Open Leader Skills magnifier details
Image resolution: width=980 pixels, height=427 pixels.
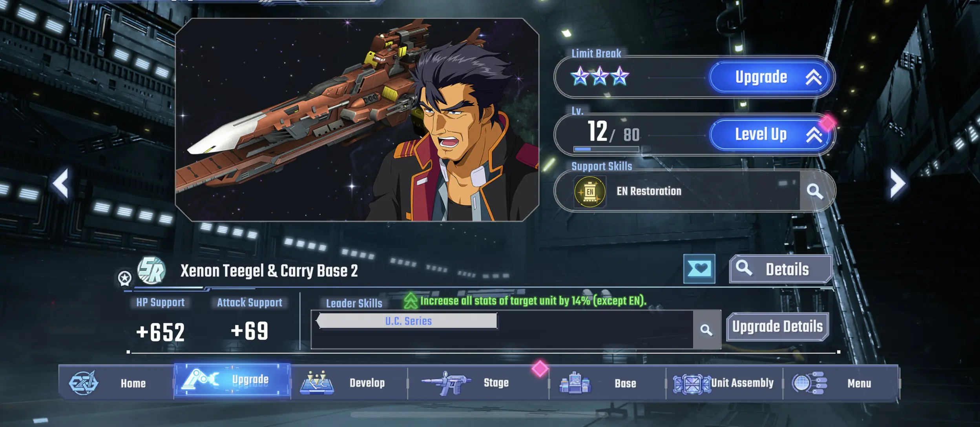click(x=706, y=330)
